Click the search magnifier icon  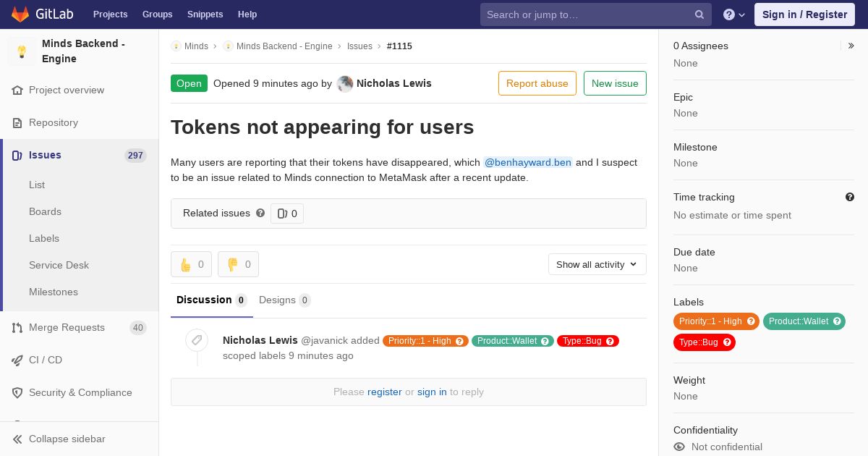699,14
